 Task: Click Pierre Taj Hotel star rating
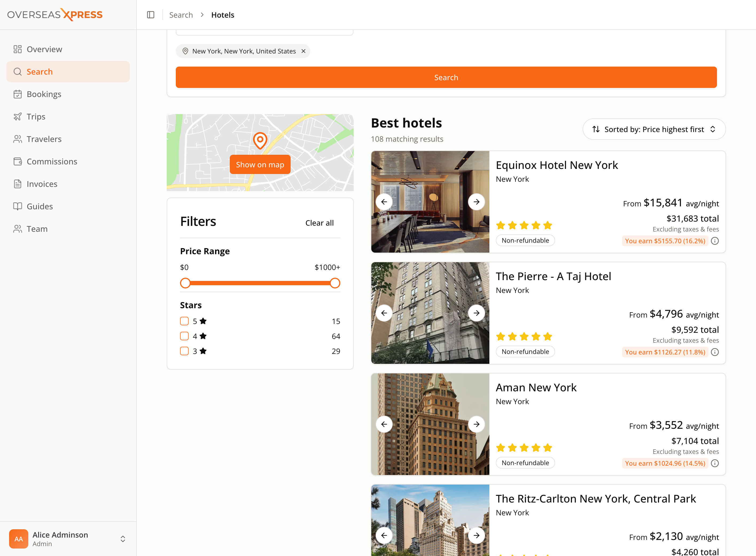[524, 336]
